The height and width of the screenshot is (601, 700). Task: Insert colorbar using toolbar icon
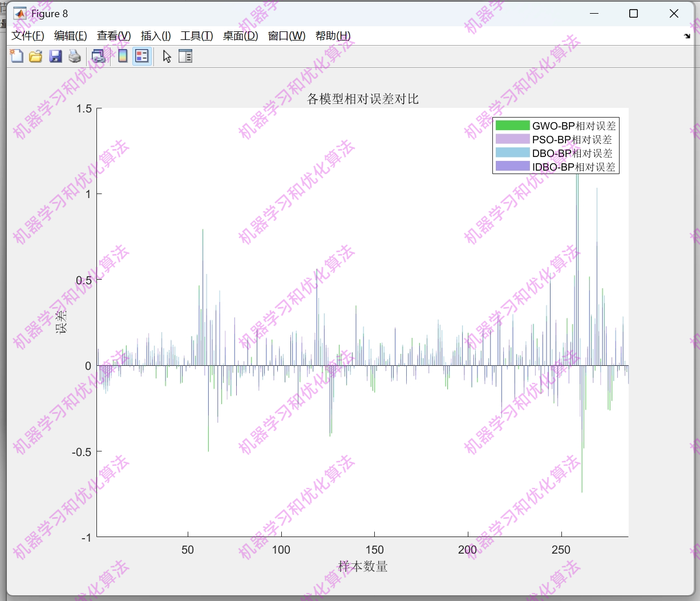tap(123, 56)
